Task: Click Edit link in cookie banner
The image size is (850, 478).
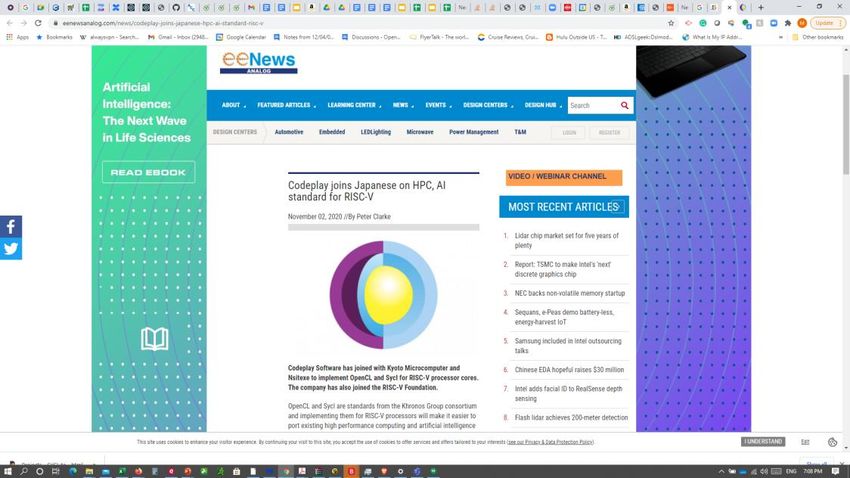Action: 805,442
